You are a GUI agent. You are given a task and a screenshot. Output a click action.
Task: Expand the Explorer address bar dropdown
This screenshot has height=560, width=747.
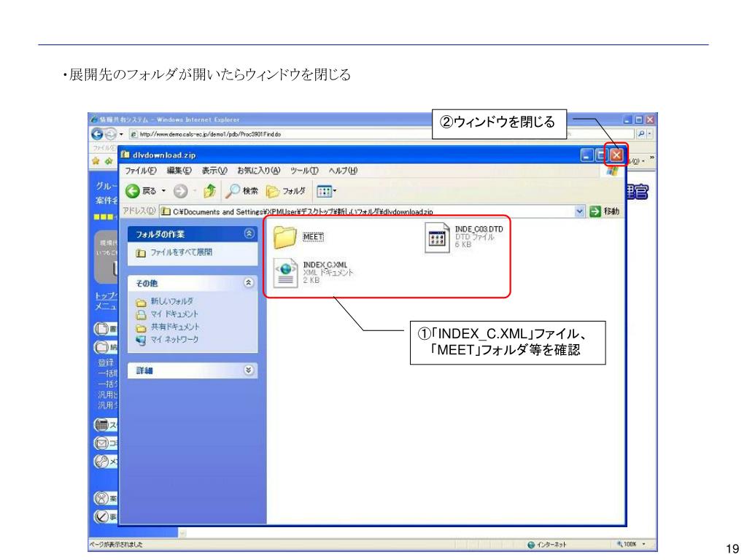[579, 211]
